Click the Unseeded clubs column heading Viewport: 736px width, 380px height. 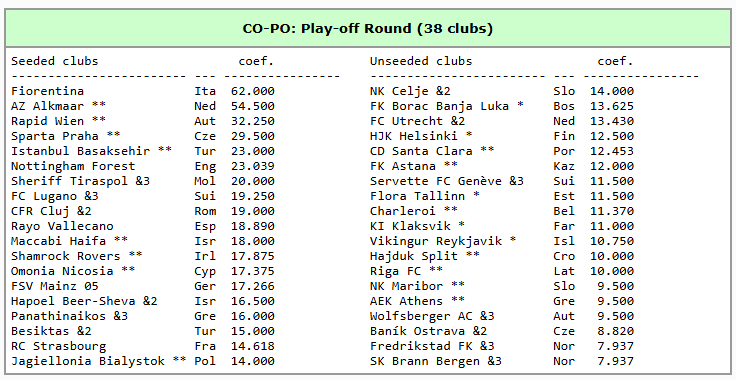tap(421, 61)
